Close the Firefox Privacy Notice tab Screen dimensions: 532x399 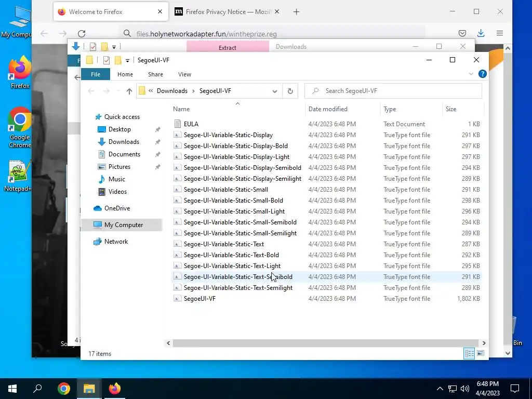[x=277, y=12]
